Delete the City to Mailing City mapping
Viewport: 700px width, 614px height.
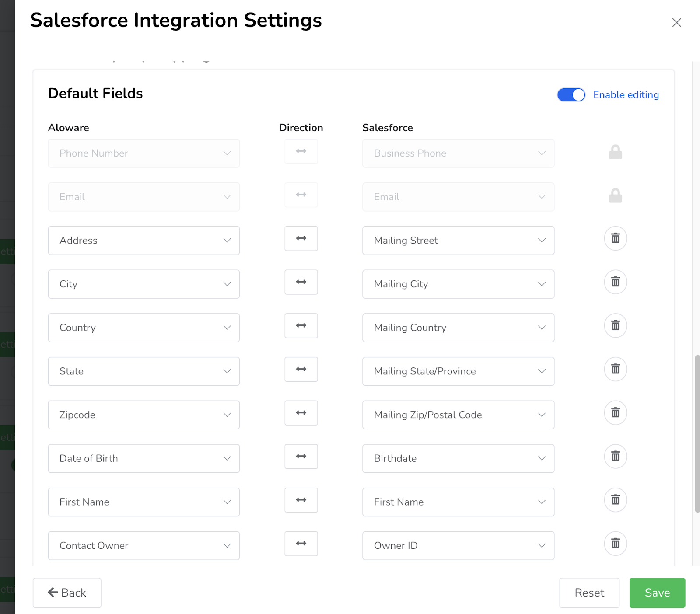click(x=615, y=282)
